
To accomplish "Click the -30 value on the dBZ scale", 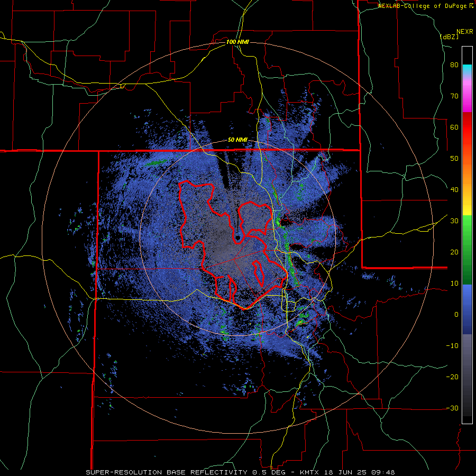I will [452, 409].
